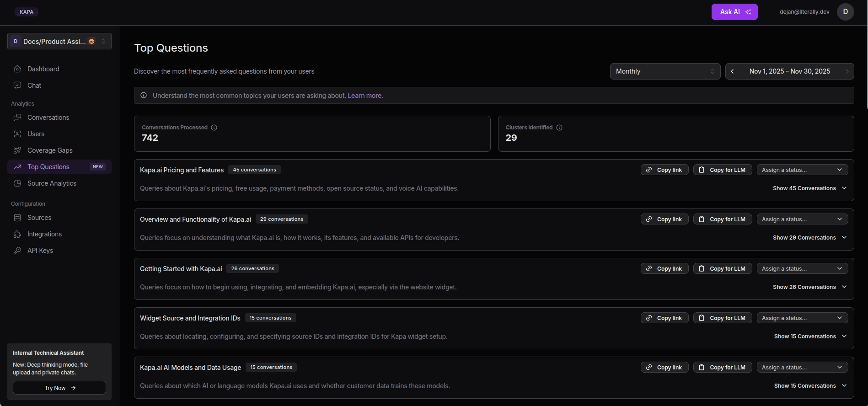Image resolution: width=868 pixels, height=406 pixels.
Task: Navigate to Dashboard in sidebar
Action: tap(59, 69)
